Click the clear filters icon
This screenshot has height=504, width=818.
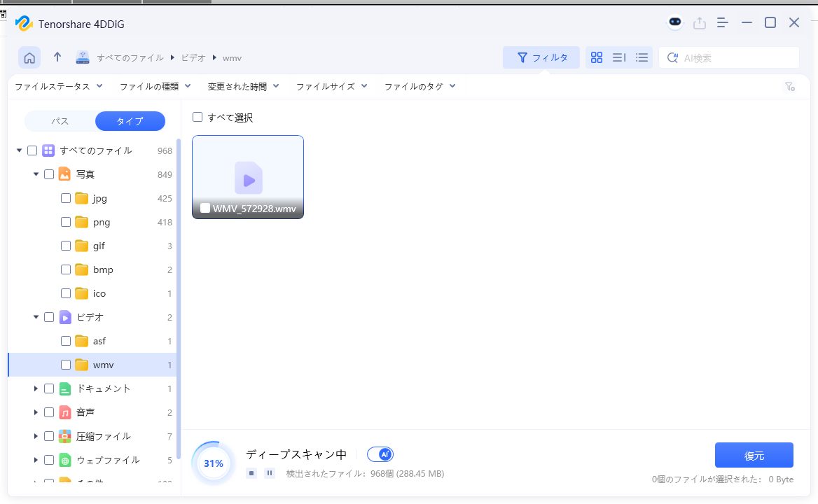click(x=789, y=87)
